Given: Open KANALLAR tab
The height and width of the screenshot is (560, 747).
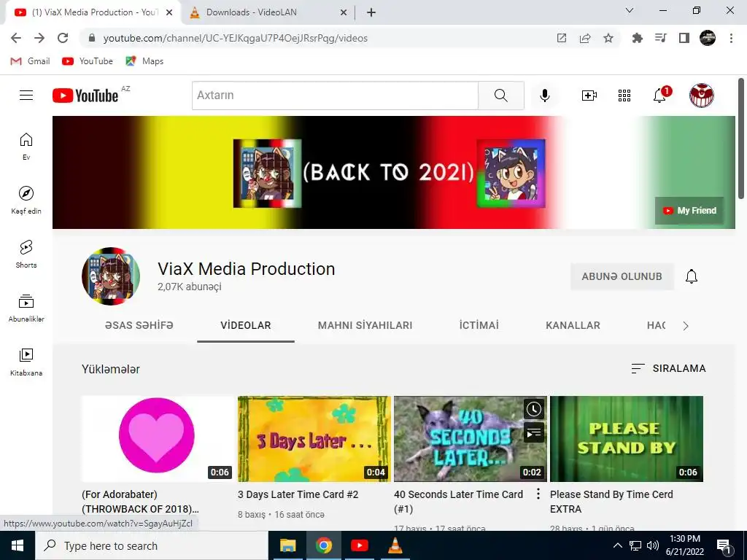Looking at the screenshot, I should click(573, 325).
